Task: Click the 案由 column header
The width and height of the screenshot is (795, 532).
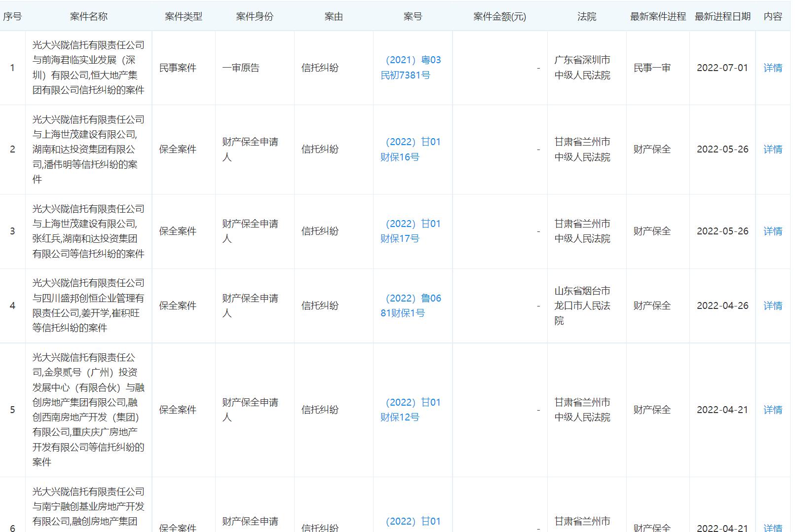Action: tap(334, 16)
